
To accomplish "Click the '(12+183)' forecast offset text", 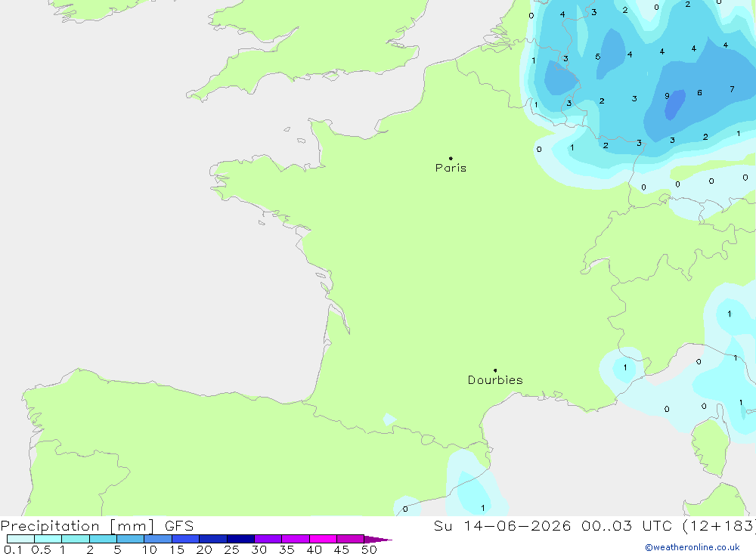I will tap(719, 525).
